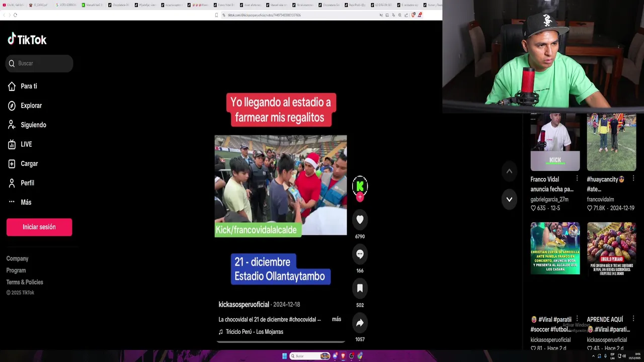Open the Discord taskbar icon
The height and width of the screenshot is (362, 644).
click(335, 356)
